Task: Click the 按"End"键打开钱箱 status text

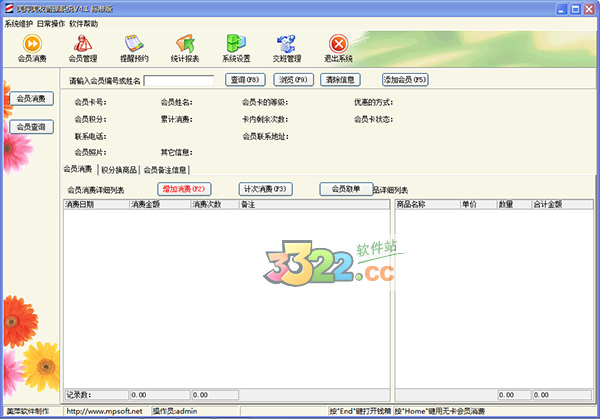Action: [x=360, y=411]
